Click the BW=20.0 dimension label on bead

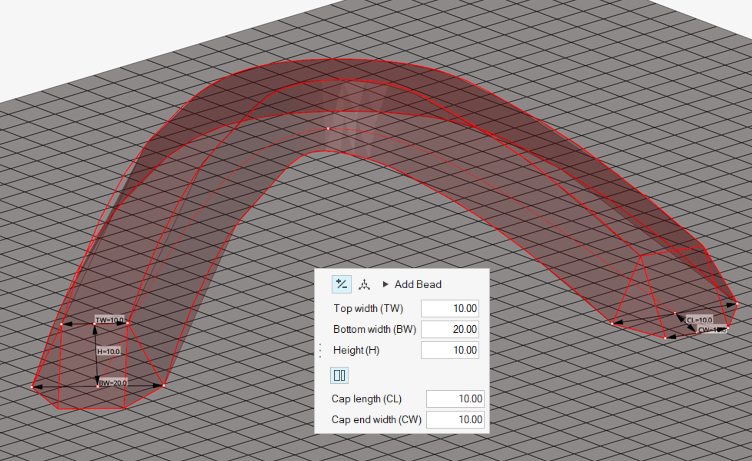tap(111, 383)
